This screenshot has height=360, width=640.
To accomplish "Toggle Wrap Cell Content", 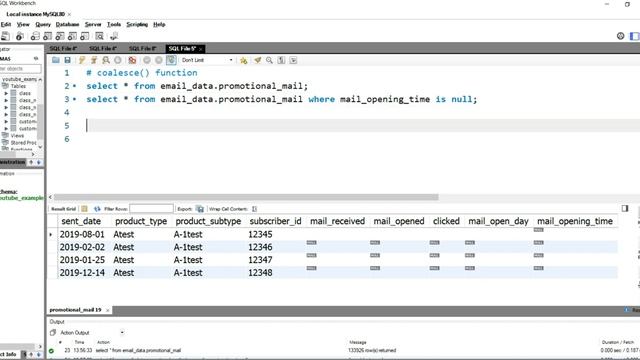I will (254, 209).
